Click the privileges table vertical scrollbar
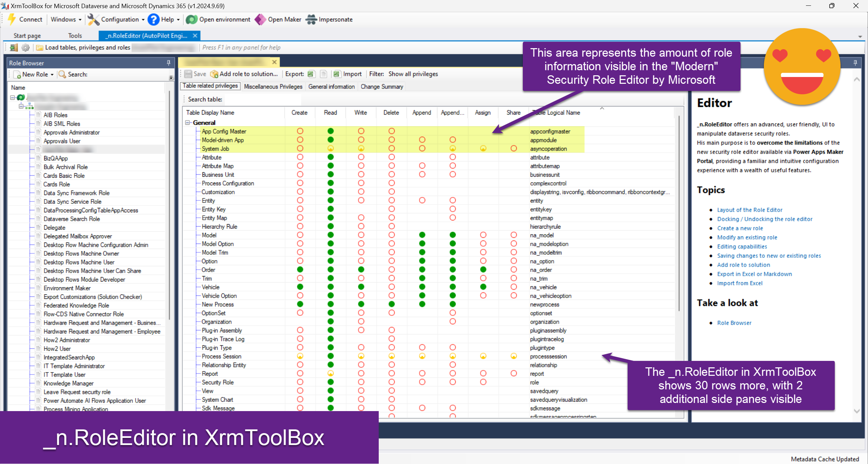The height and width of the screenshot is (464, 868). click(x=679, y=214)
